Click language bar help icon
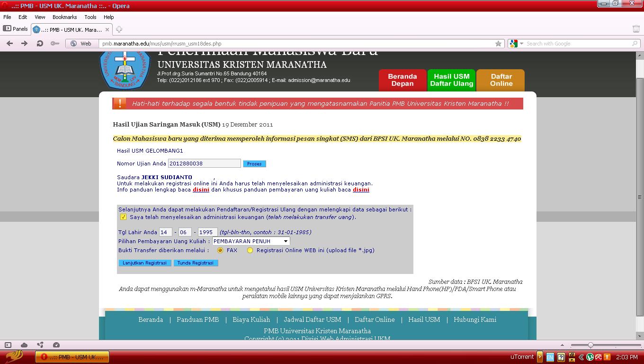The image size is (644, 364). [x=561, y=357]
